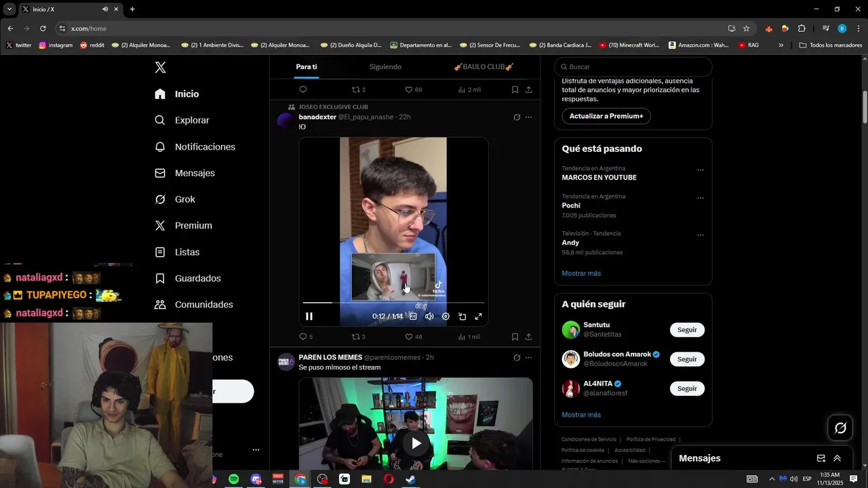Image resolution: width=868 pixels, height=488 pixels.
Task: Open the MARCOS EN YOUTUBE trend
Action: coord(599,178)
